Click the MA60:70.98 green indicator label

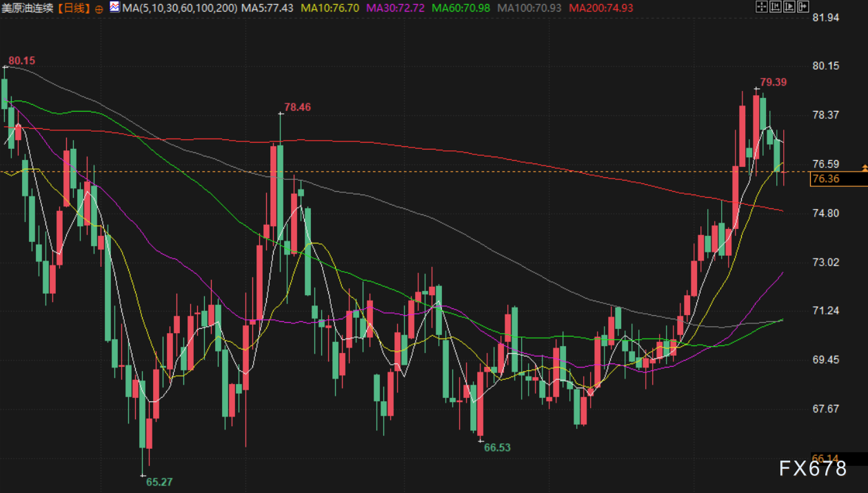click(461, 8)
